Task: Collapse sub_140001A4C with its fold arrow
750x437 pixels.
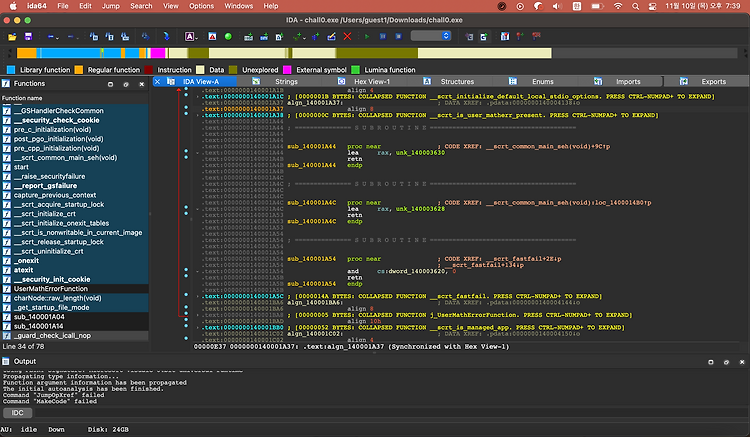Action: [x=198, y=209]
